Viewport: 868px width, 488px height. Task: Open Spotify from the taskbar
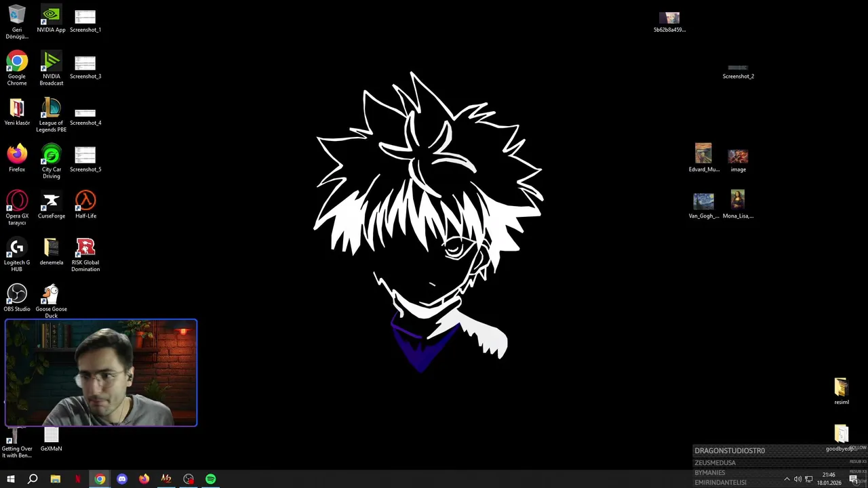coord(211,479)
